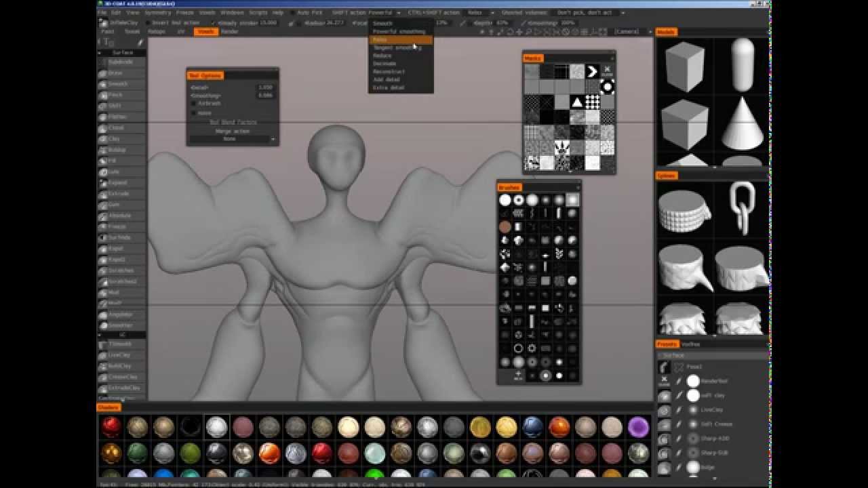Enable Airbrush in Tool Options
This screenshot has height=488, width=868.
click(193, 104)
